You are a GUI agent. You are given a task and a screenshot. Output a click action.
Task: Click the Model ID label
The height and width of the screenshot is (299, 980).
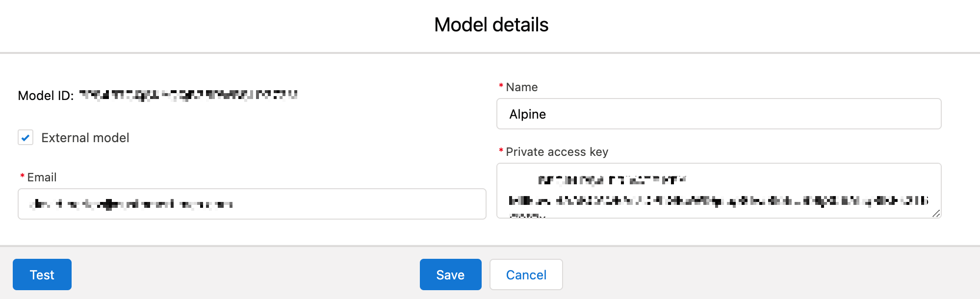click(46, 96)
